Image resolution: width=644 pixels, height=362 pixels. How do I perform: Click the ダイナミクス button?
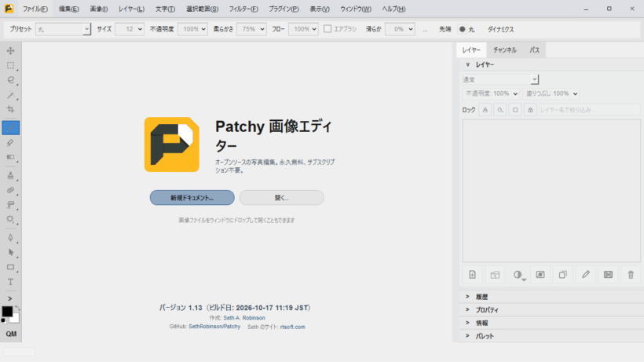click(500, 29)
